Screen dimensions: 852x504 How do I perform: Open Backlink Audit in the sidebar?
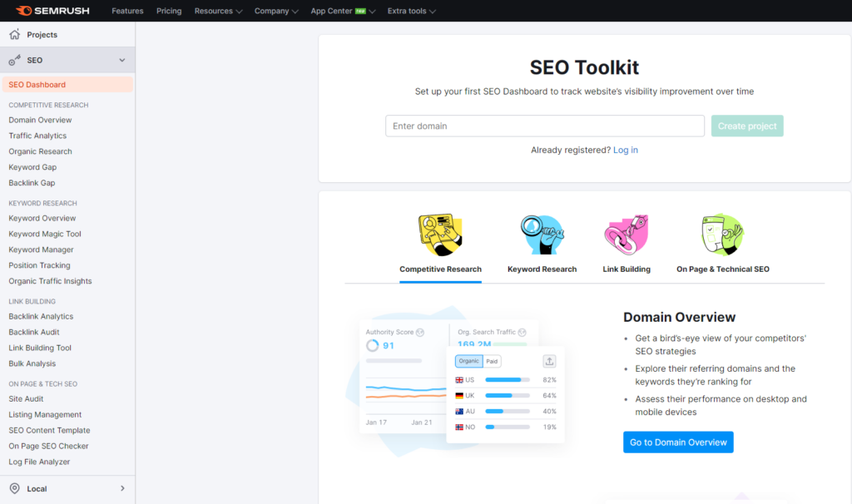click(x=33, y=333)
